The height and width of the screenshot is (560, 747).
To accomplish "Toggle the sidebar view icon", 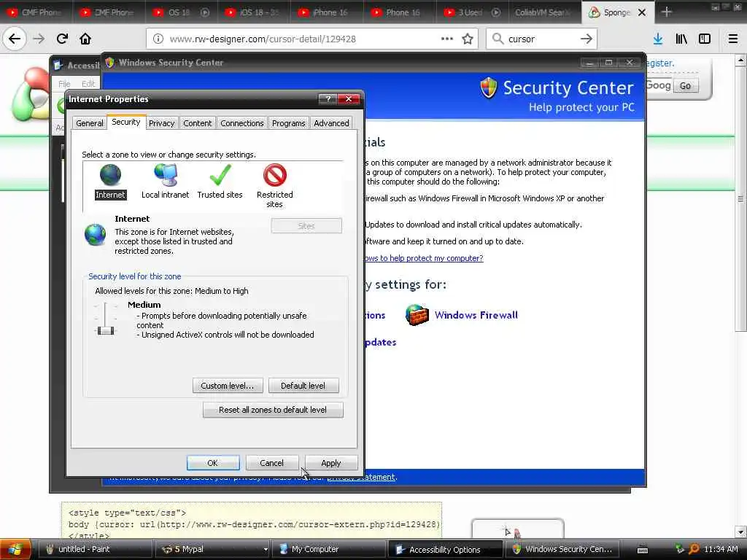I will (x=705, y=39).
